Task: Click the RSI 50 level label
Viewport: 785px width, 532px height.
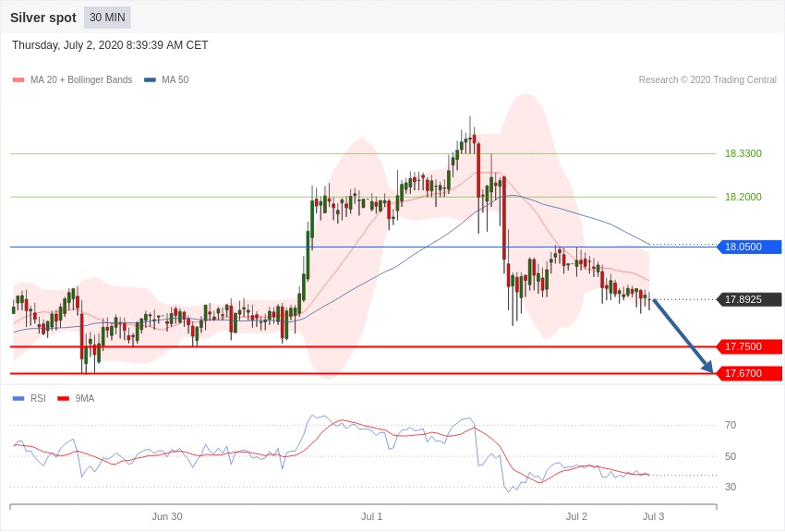Action: 731,456
